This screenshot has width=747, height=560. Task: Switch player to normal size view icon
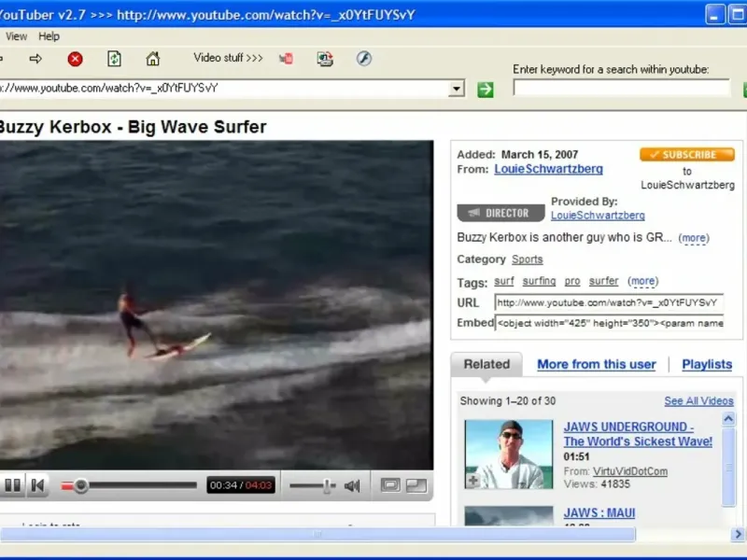[x=390, y=485]
